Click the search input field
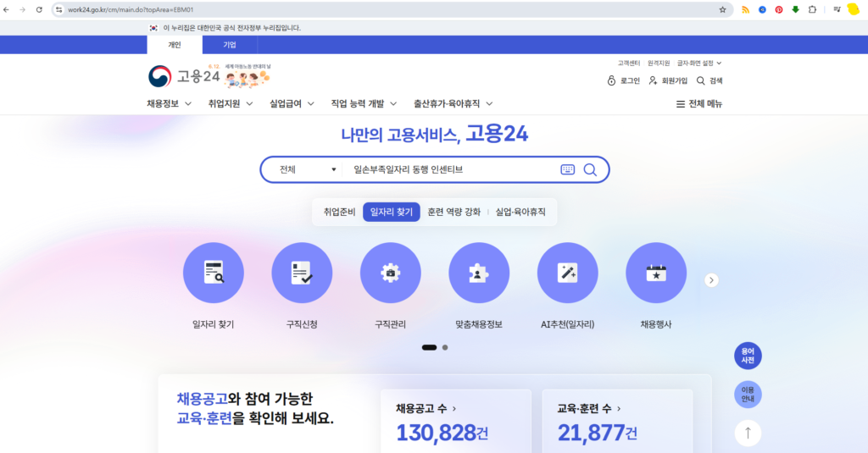This screenshot has width=868, height=453. 451,170
